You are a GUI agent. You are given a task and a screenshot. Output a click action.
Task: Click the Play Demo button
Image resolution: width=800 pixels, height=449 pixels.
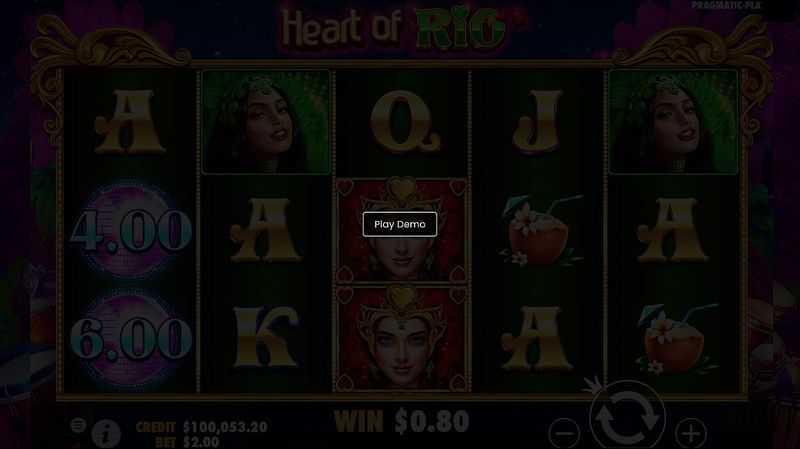point(399,224)
